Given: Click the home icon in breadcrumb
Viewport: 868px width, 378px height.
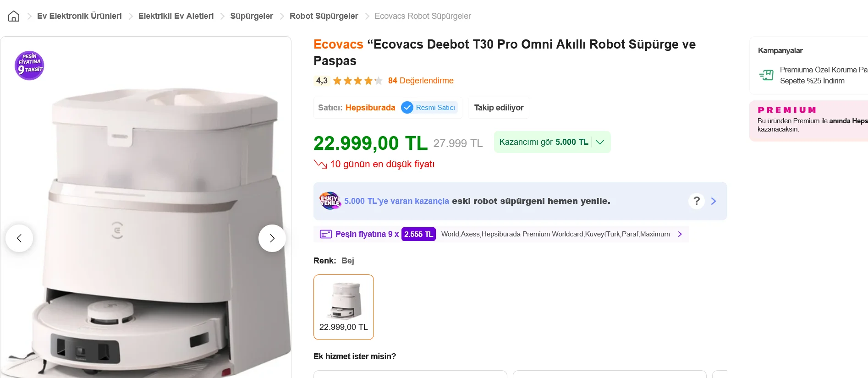Looking at the screenshot, I should tap(14, 16).
